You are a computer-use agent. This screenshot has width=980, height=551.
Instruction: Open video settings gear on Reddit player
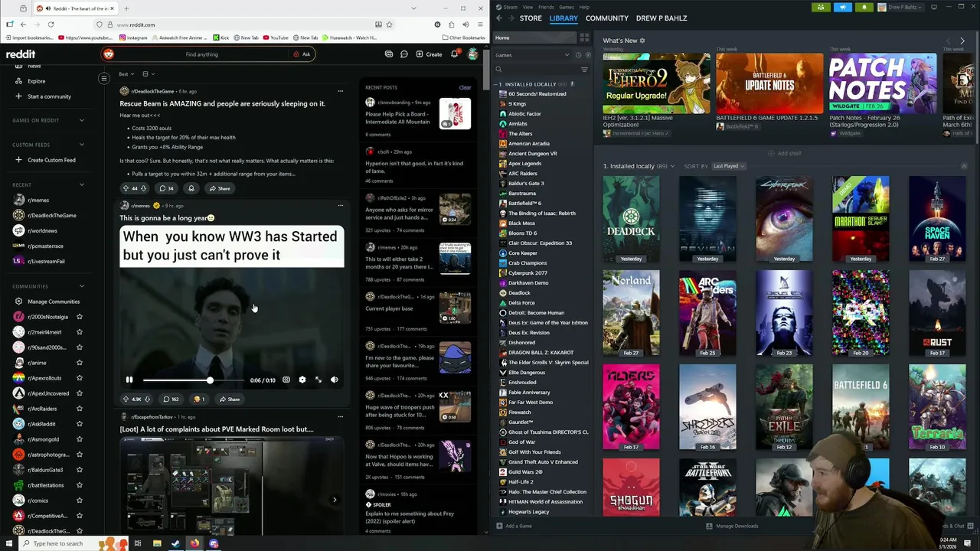coord(302,380)
